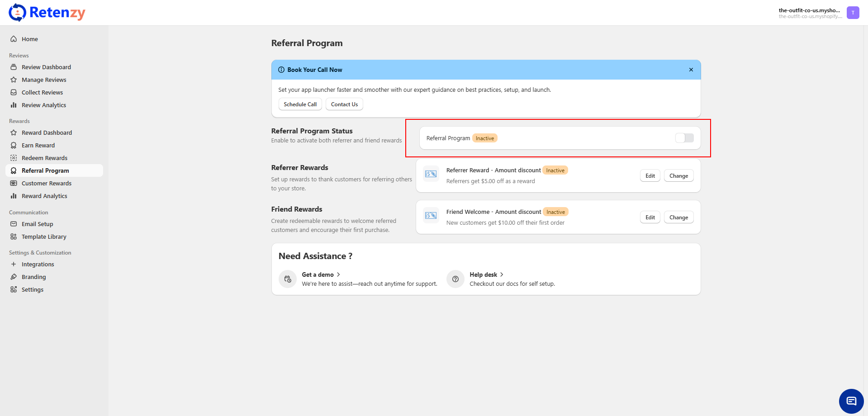Click the Referrer Reward discount icon
Screen dimensions: 868x416
click(x=431, y=174)
